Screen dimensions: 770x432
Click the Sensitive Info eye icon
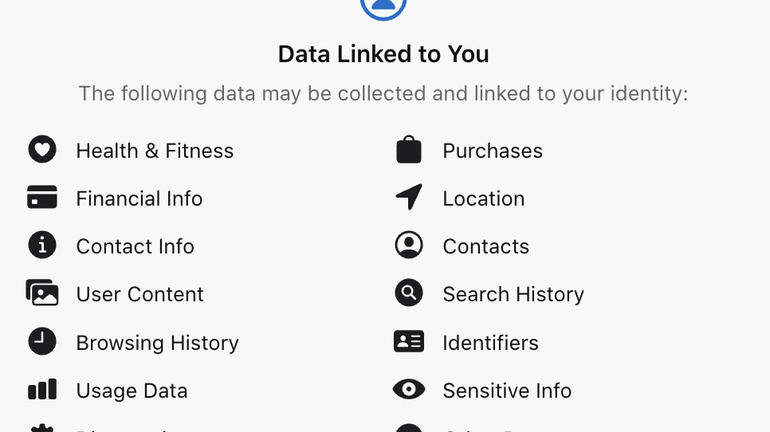(x=408, y=390)
